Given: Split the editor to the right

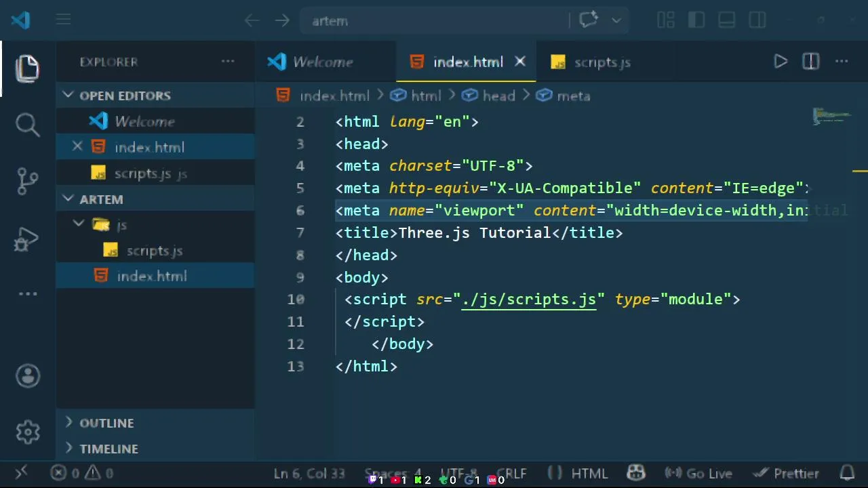Looking at the screenshot, I should pyautogui.click(x=811, y=62).
